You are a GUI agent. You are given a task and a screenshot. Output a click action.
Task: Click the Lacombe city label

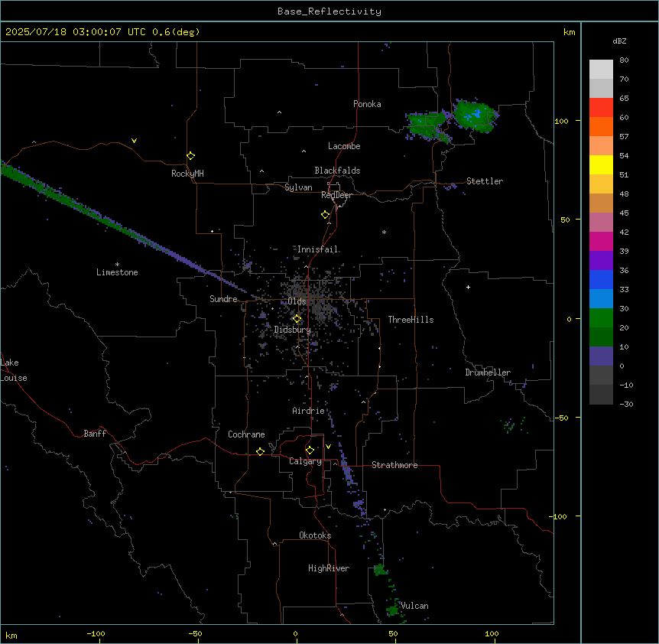tap(344, 146)
